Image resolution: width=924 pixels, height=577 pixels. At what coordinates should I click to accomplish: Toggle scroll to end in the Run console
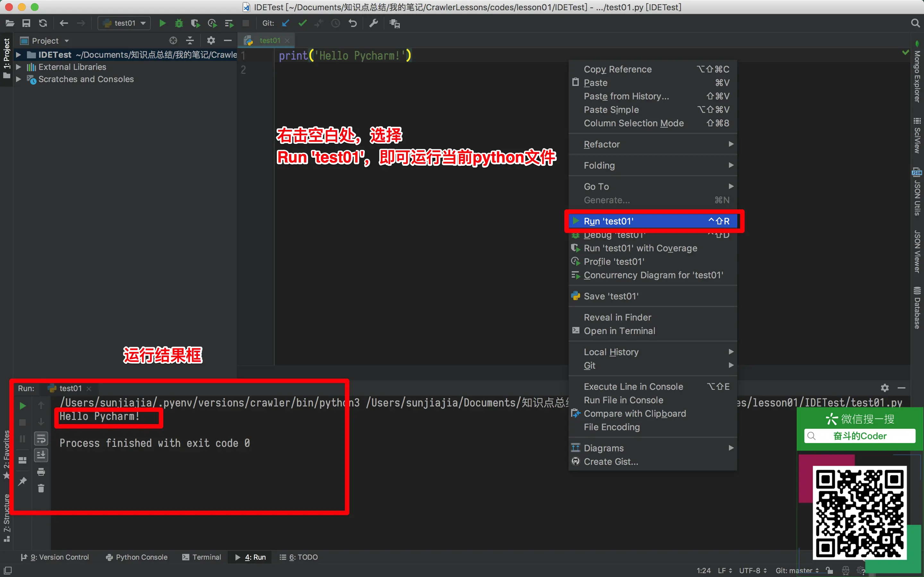[41, 455]
